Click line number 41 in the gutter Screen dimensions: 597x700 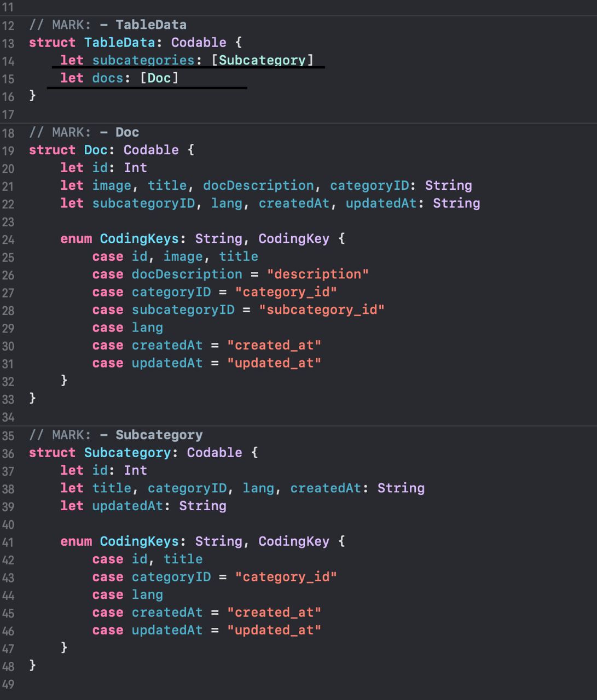pyautogui.click(x=8, y=542)
